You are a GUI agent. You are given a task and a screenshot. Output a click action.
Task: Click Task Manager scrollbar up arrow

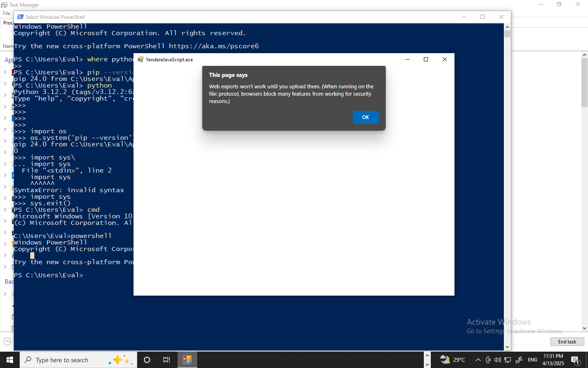coord(585,54)
